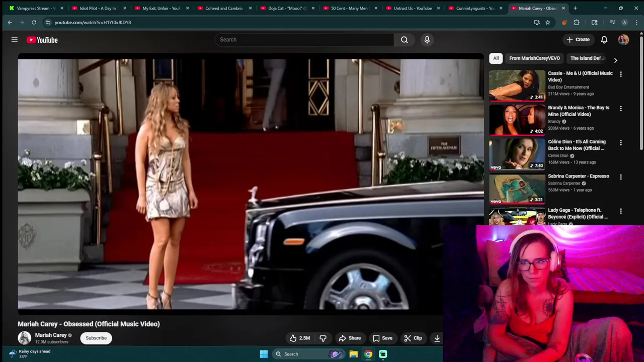
Task: Open the green chat app in taskbar
Action: [383, 354]
